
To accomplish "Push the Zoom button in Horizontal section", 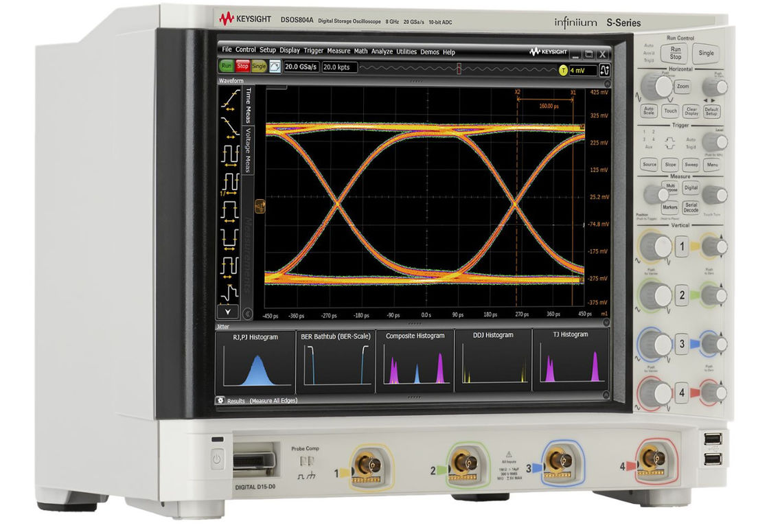I will pyautogui.click(x=682, y=86).
